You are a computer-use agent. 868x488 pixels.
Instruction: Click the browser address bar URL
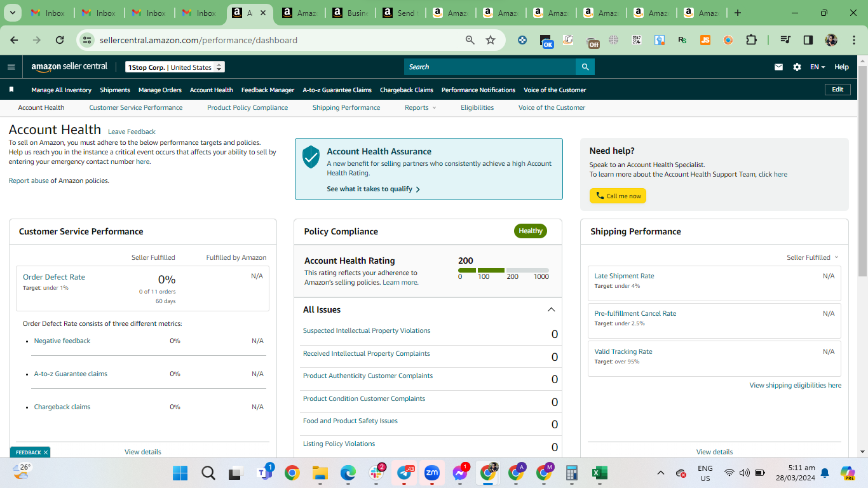tap(198, 40)
